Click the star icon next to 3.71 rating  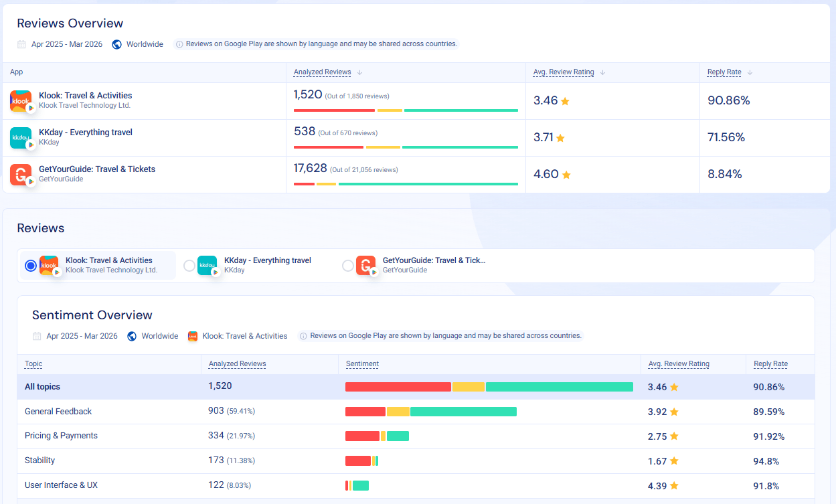(x=560, y=138)
